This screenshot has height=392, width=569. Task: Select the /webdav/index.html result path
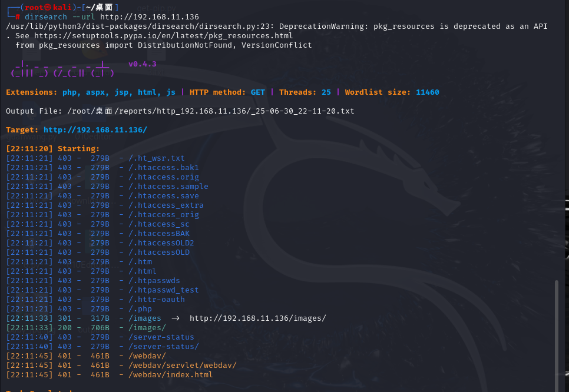pos(171,375)
